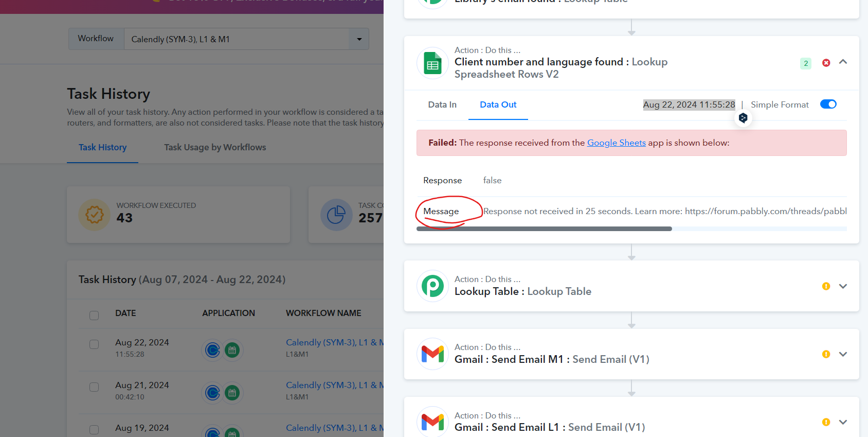Click the Workflow Executed count 43
This screenshot has width=868, height=437.
[124, 218]
